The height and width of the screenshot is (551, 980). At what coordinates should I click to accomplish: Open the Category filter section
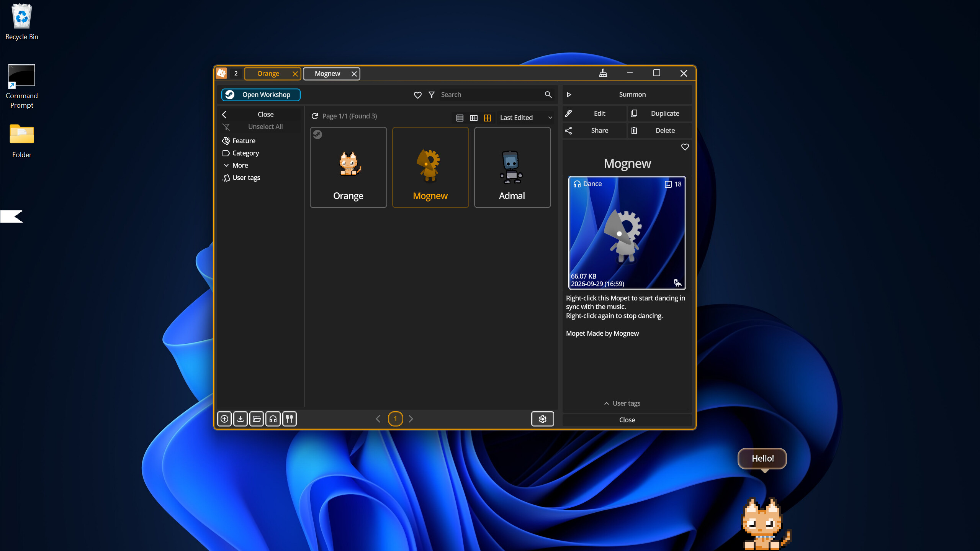(241, 153)
